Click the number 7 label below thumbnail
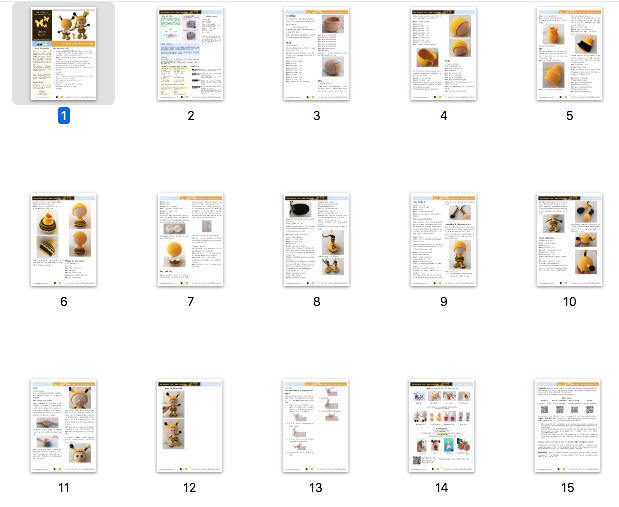Image resolution: width=619 pixels, height=507 pixels. pyautogui.click(x=190, y=302)
